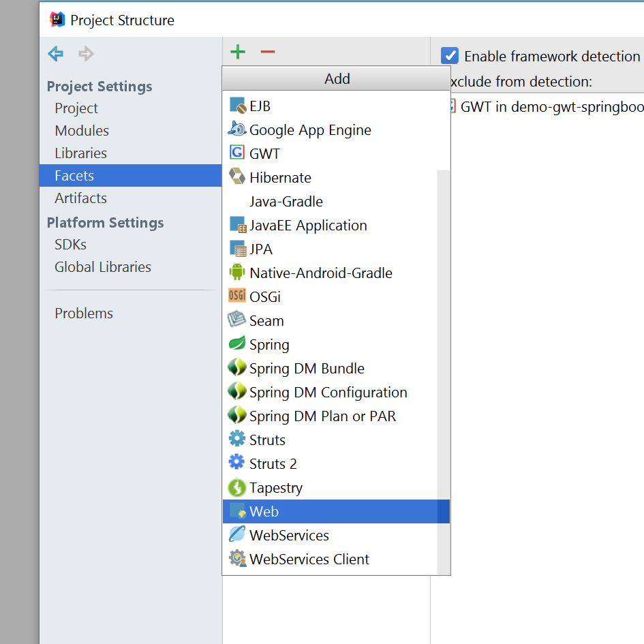Click the EJB facet icon
Viewport: 644px width, 644px height.
tap(237, 106)
